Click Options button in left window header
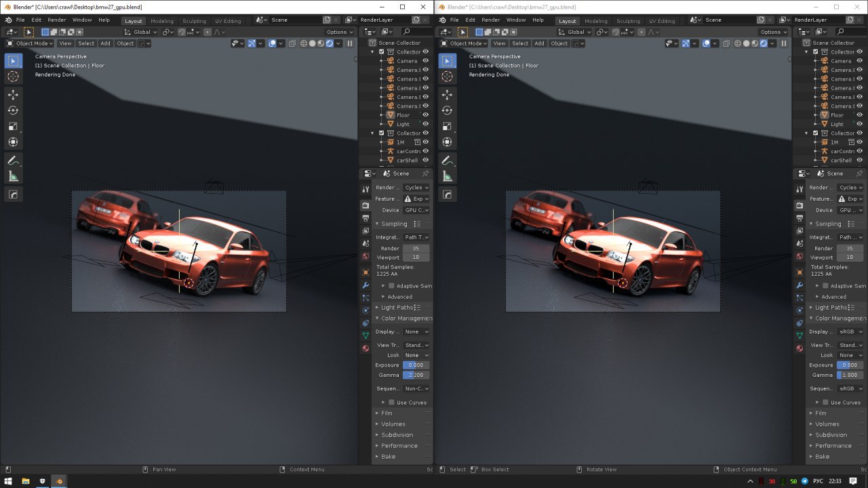 tap(339, 32)
